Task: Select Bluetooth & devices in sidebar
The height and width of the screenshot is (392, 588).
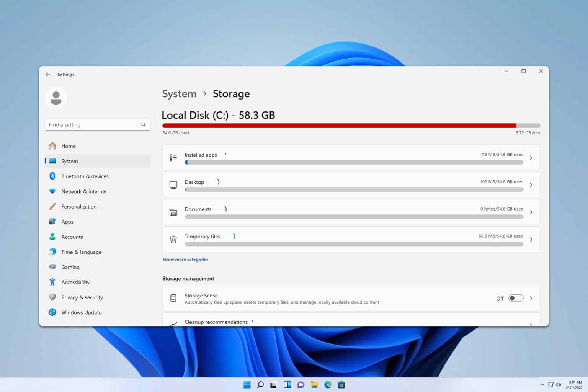Action: [98, 176]
